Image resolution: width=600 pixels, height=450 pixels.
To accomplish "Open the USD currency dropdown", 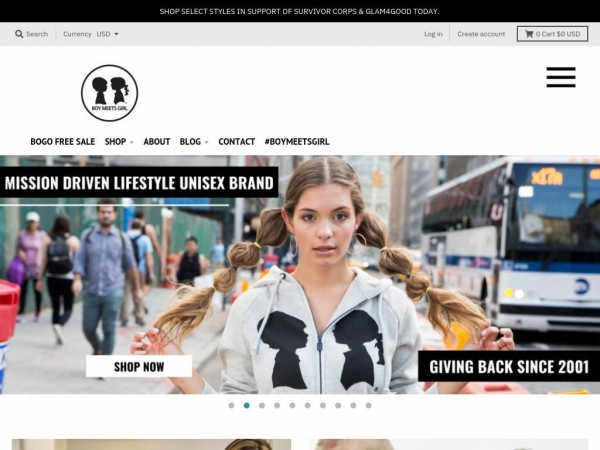I will (108, 34).
